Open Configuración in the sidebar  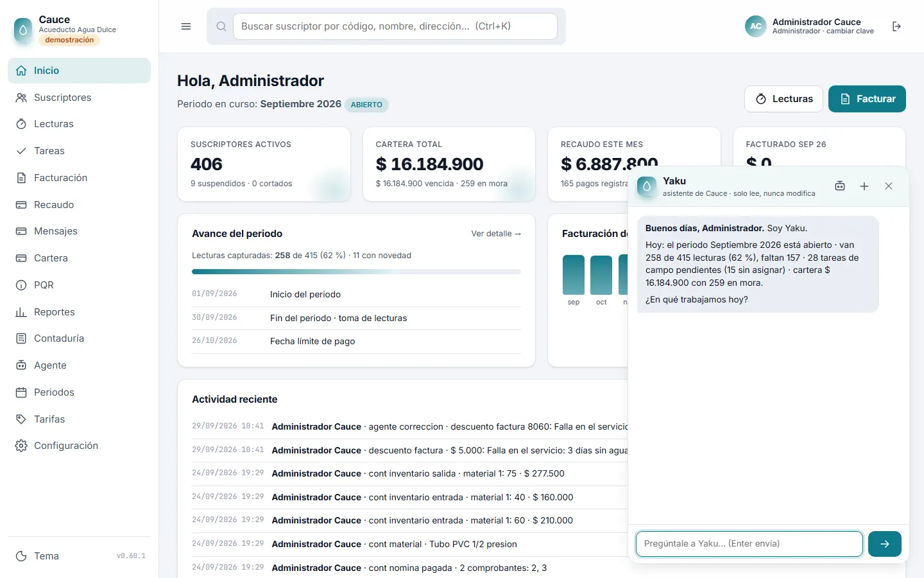[x=79, y=446]
